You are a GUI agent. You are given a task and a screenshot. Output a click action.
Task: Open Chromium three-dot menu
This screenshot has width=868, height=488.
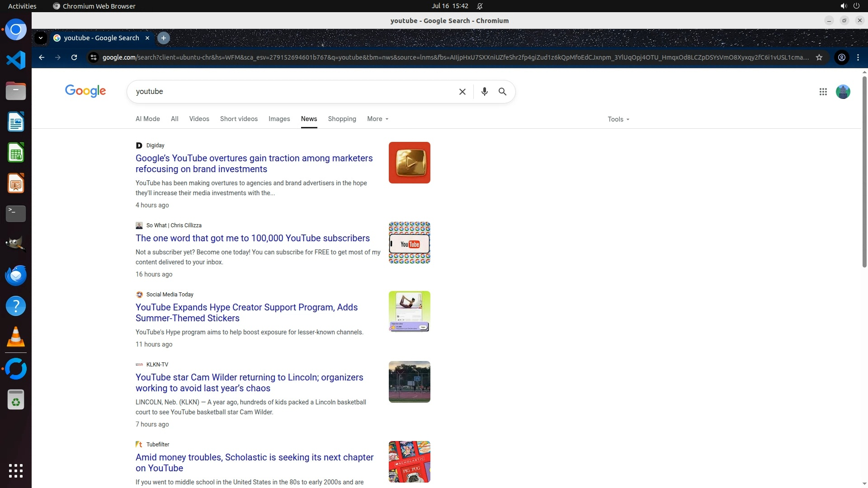[858, 57]
